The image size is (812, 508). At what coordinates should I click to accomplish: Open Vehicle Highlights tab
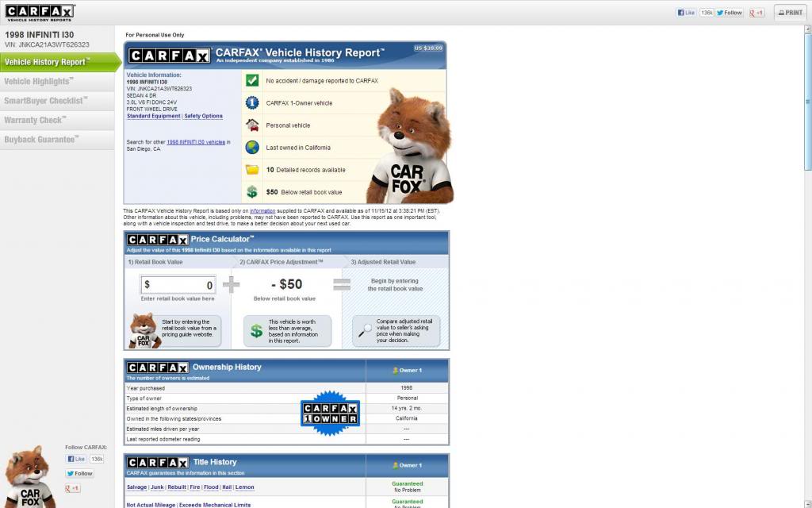click(x=57, y=82)
